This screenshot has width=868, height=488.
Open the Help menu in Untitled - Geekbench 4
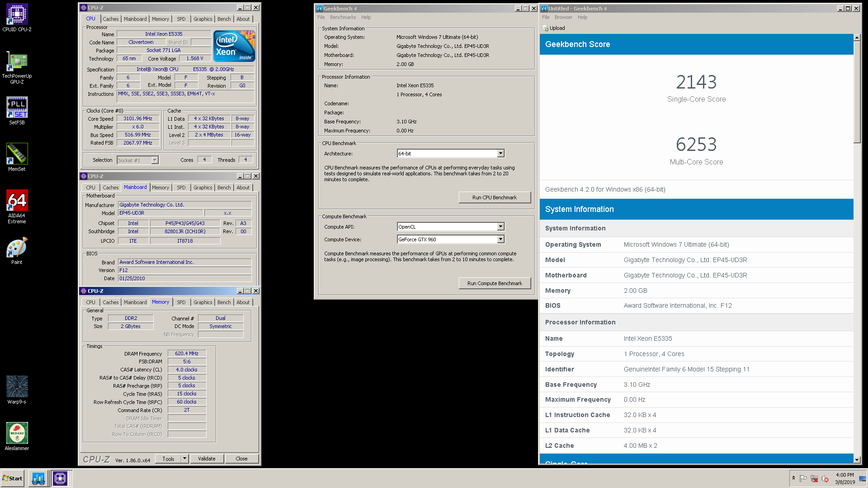point(582,17)
